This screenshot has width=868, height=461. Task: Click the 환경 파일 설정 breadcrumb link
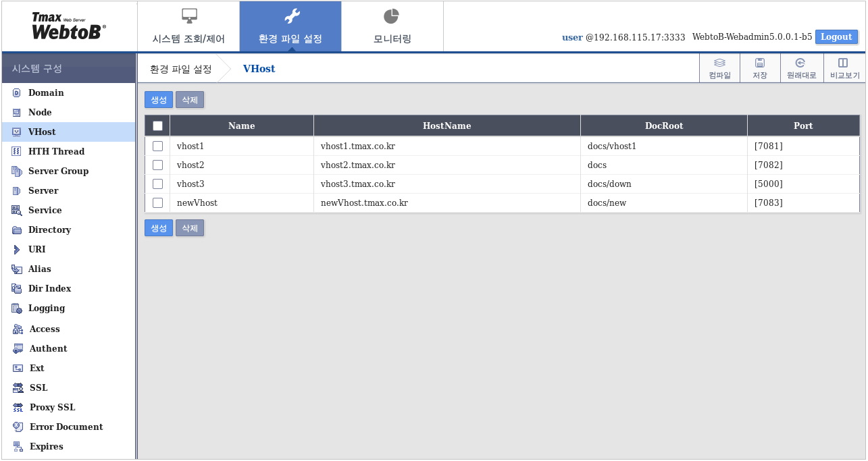coord(180,69)
